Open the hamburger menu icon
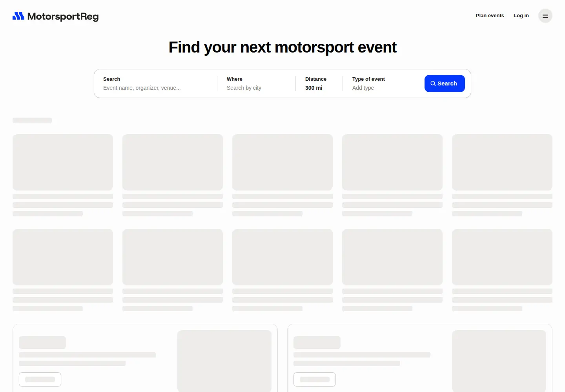 click(545, 16)
